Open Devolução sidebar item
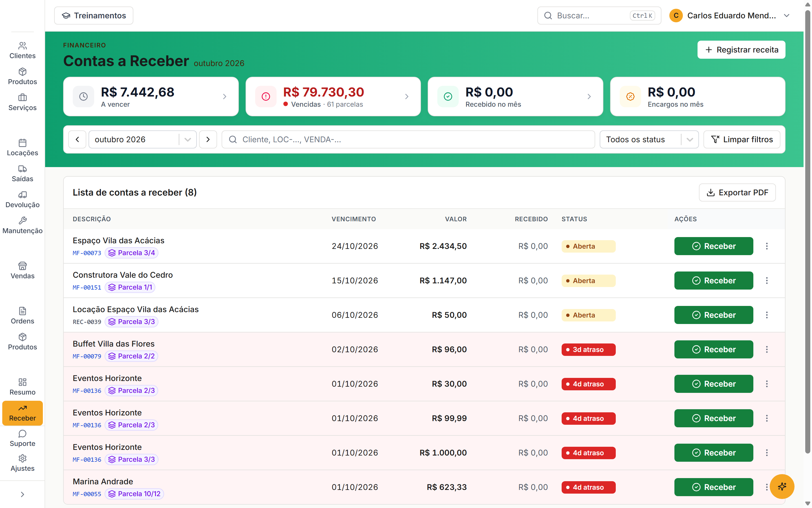812x508 pixels. coord(23,199)
